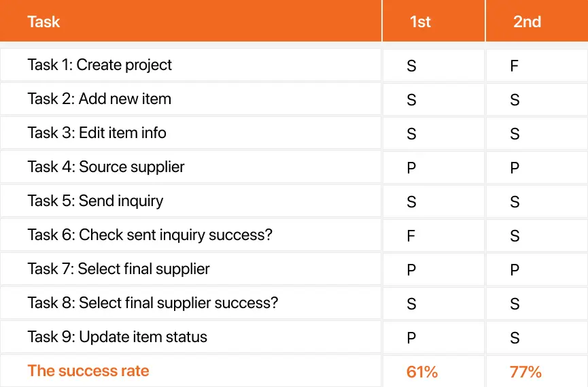Click the 'Task 3: Edit item info' row
This screenshot has height=387, width=588.
pos(294,133)
